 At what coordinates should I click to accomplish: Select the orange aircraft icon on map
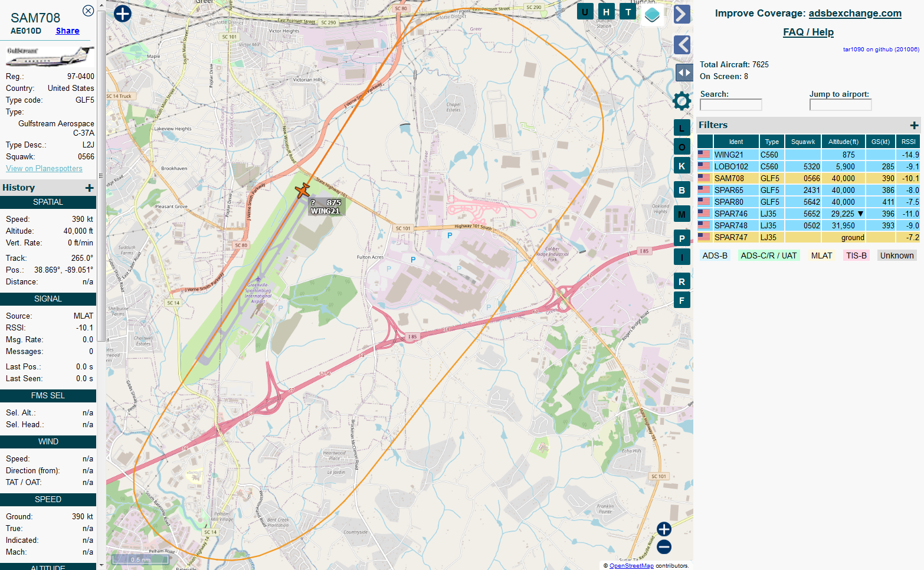[x=302, y=191]
